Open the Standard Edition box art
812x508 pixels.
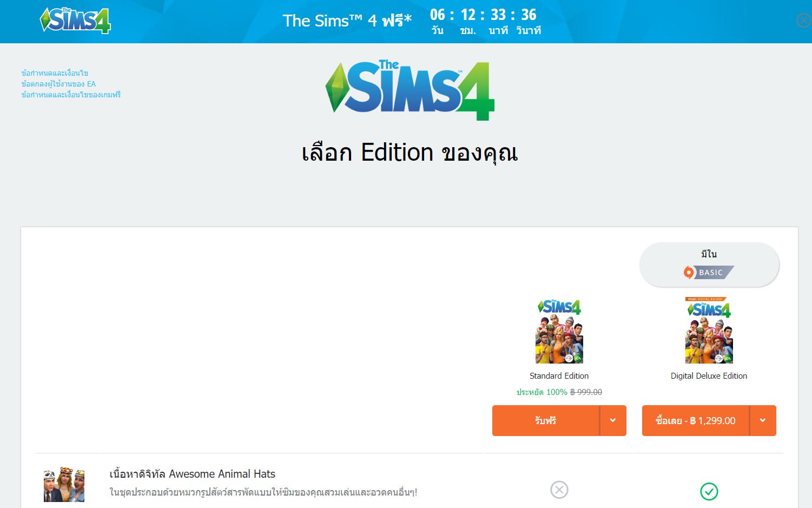coord(559,331)
